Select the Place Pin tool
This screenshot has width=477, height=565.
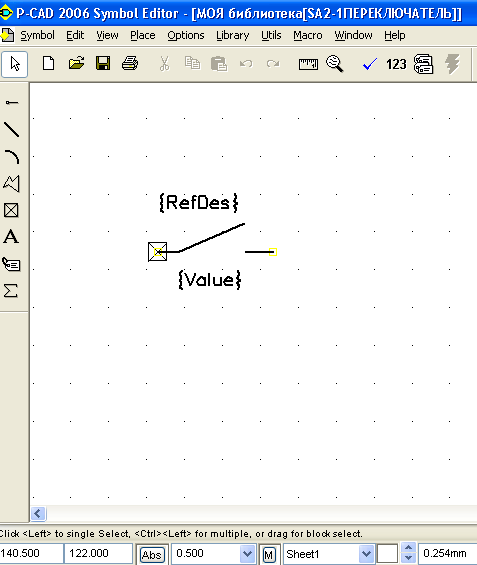[x=12, y=103]
